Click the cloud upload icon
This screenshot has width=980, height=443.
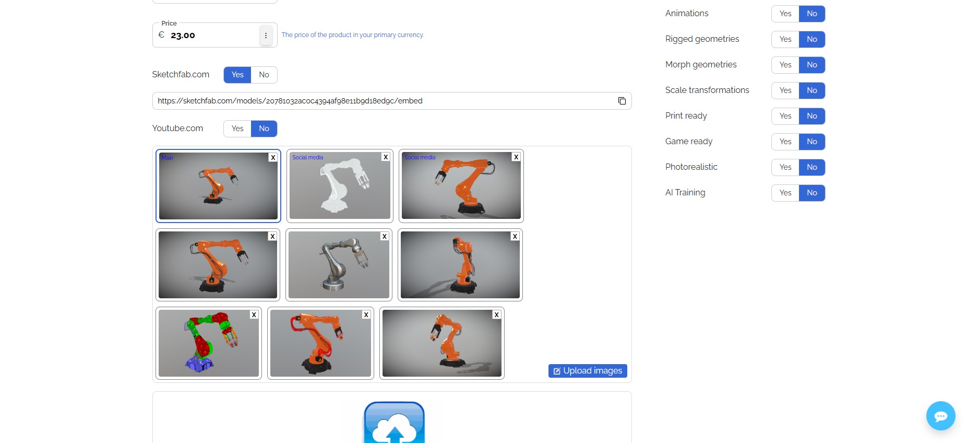coord(394,424)
